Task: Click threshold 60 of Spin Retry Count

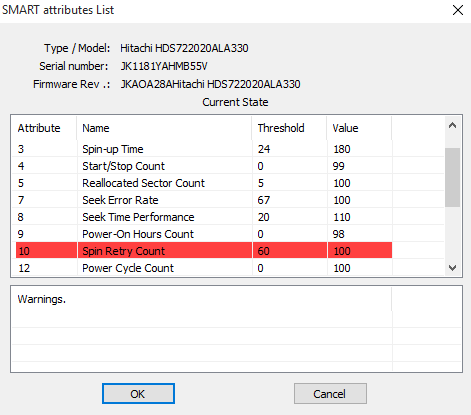Action: [x=264, y=251]
